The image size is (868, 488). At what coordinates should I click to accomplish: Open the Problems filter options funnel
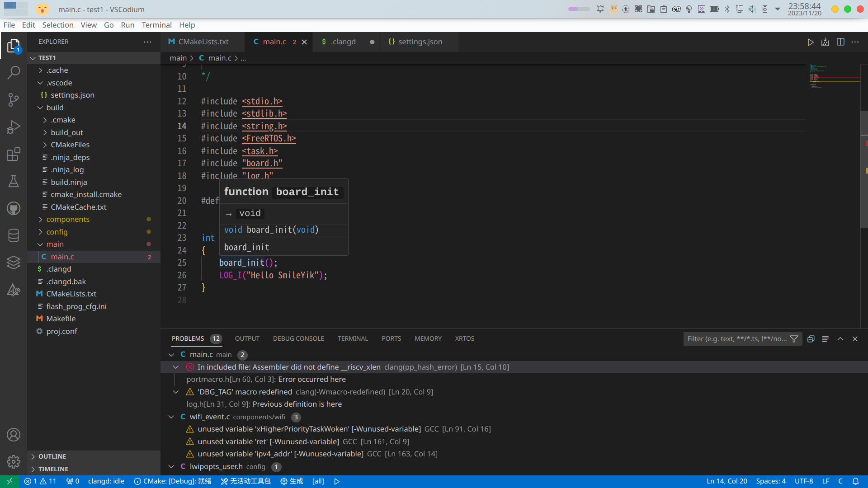click(794, 339)
